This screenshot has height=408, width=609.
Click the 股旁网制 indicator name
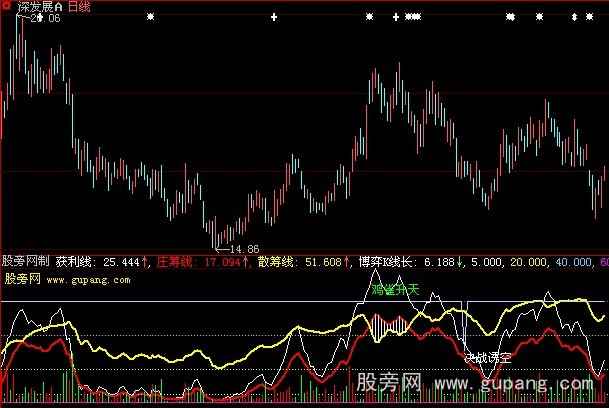(x=26, y=261)
